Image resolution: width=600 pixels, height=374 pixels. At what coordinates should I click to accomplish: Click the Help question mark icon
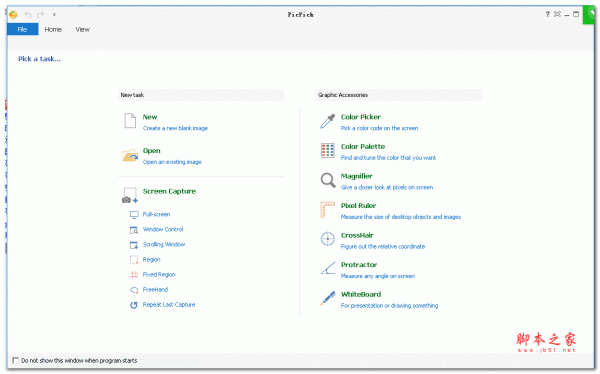548,14
